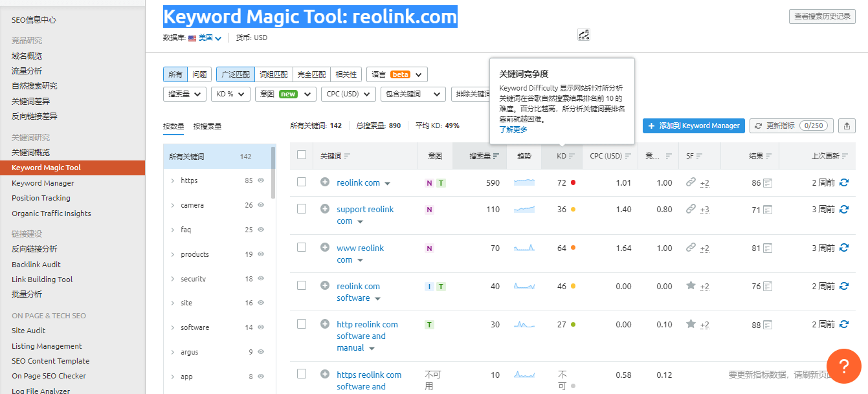Open the 包含关键词 dropdown
This screenshot has height=394, width=868.
point(413,94)
